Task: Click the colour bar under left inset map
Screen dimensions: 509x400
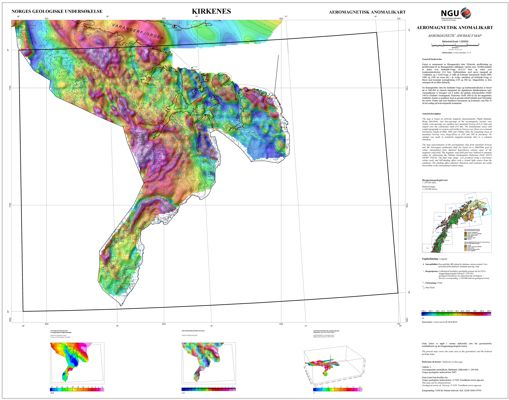Action: click(x=77, y=389)
